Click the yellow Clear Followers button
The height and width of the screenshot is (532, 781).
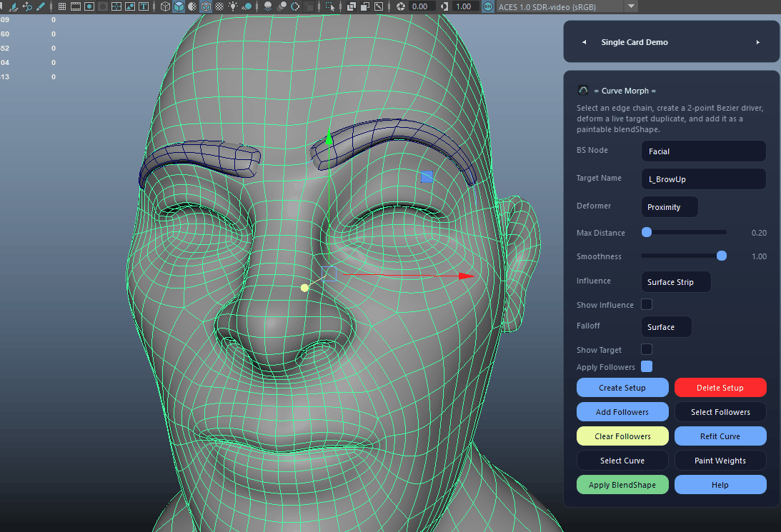(x=622, y=436)
